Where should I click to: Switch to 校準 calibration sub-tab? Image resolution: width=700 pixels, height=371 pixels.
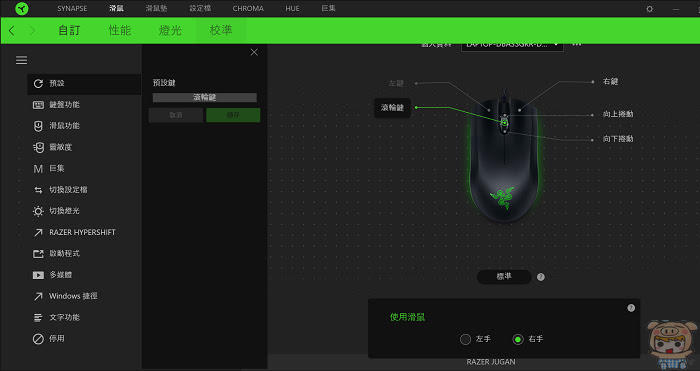221,30
